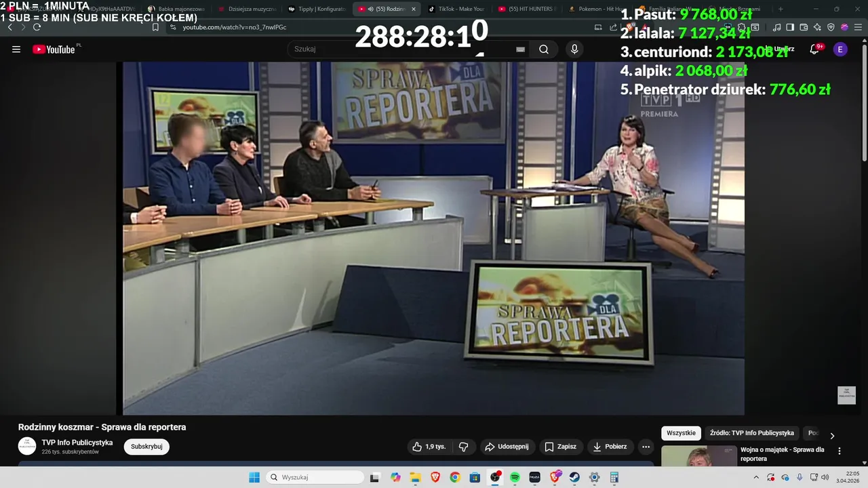Click the channel watermark in video corner

[846, 395]
